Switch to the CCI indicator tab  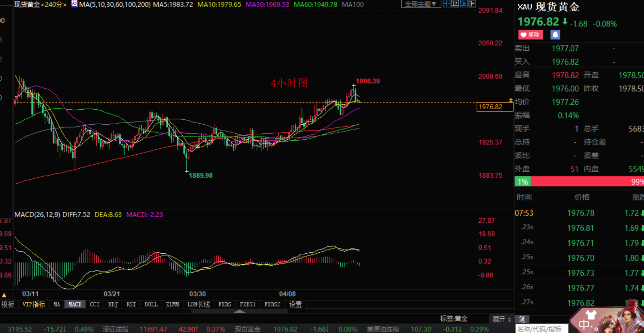(x=95, y=304)
